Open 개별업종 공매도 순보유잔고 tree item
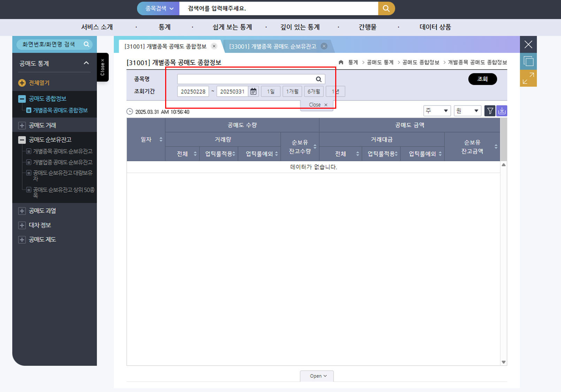The height and width of the screenshot is (392, 561). coord(63,162)
